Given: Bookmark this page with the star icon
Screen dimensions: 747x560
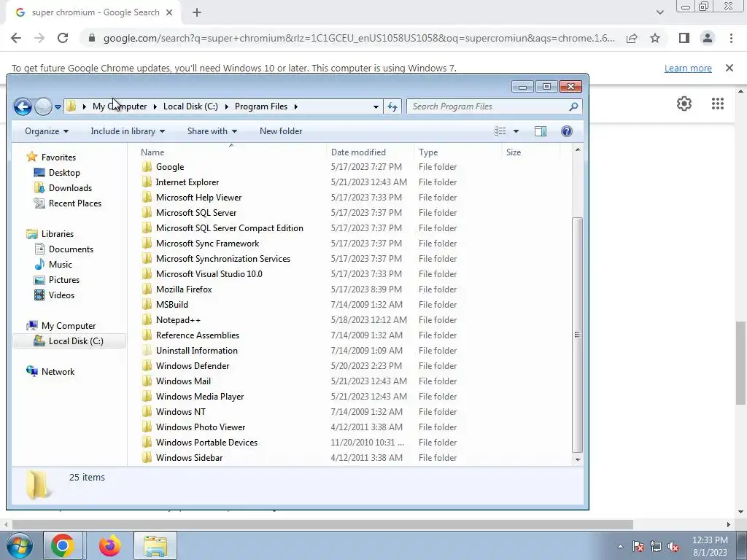Looking at the screenshot, I should (x=655, y=38).
